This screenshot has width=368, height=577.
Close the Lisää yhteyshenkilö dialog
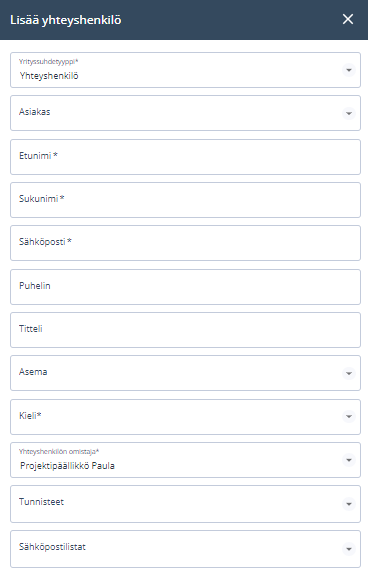click(x=348, y=19)
